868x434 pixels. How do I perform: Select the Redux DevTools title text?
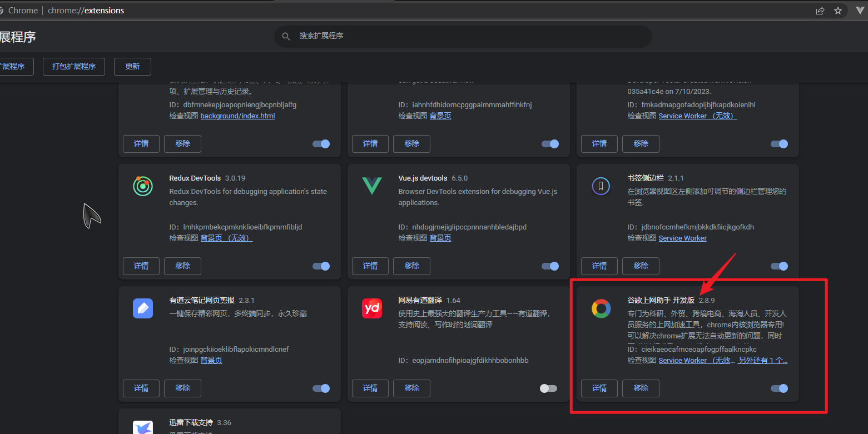pyautogui.click(x=195, y=178)
